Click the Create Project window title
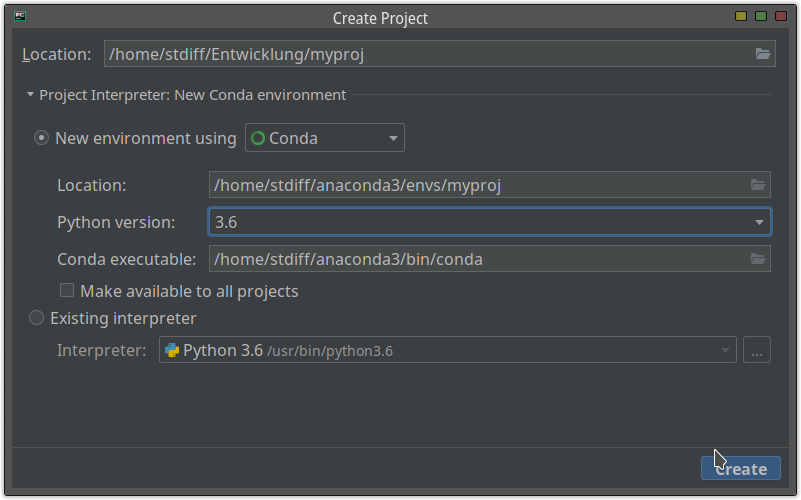The width and height of the screenshot is (801, 500). point(380,18)
